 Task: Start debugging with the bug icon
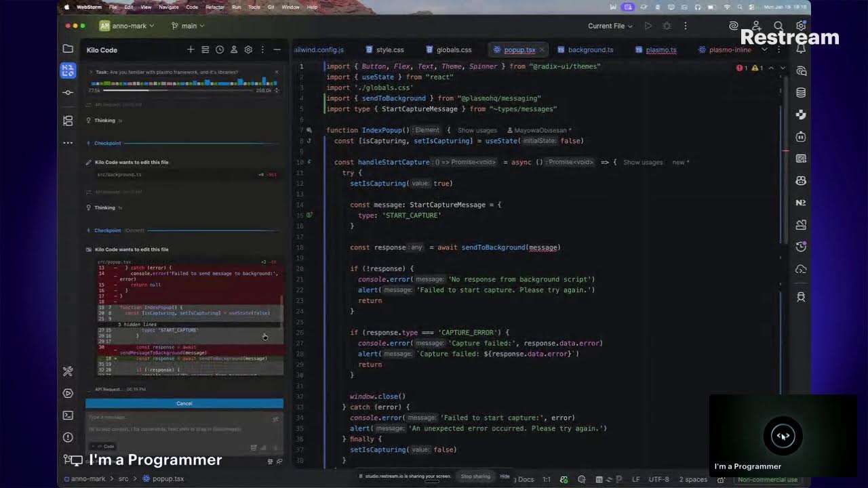pyautogui.click(x=667, y=26)
